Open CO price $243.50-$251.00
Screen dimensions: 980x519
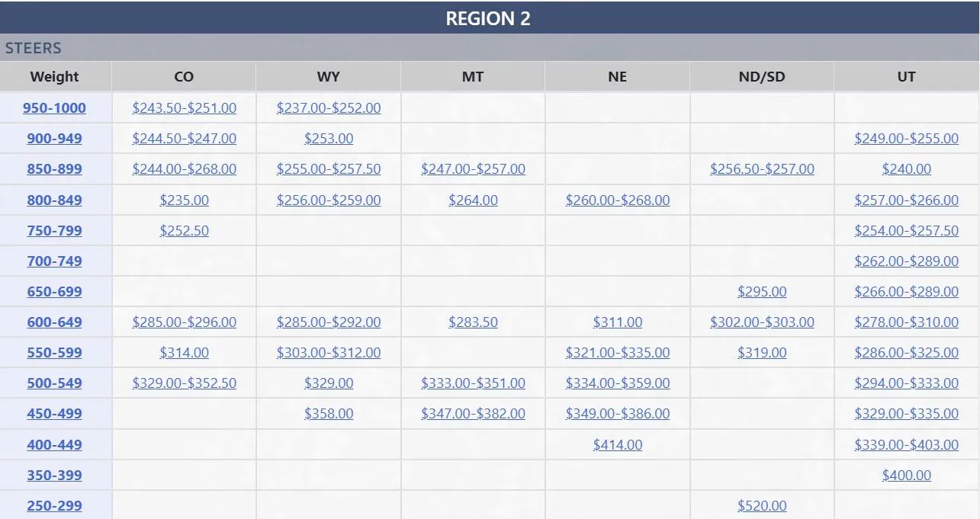[x=184, y=108]
